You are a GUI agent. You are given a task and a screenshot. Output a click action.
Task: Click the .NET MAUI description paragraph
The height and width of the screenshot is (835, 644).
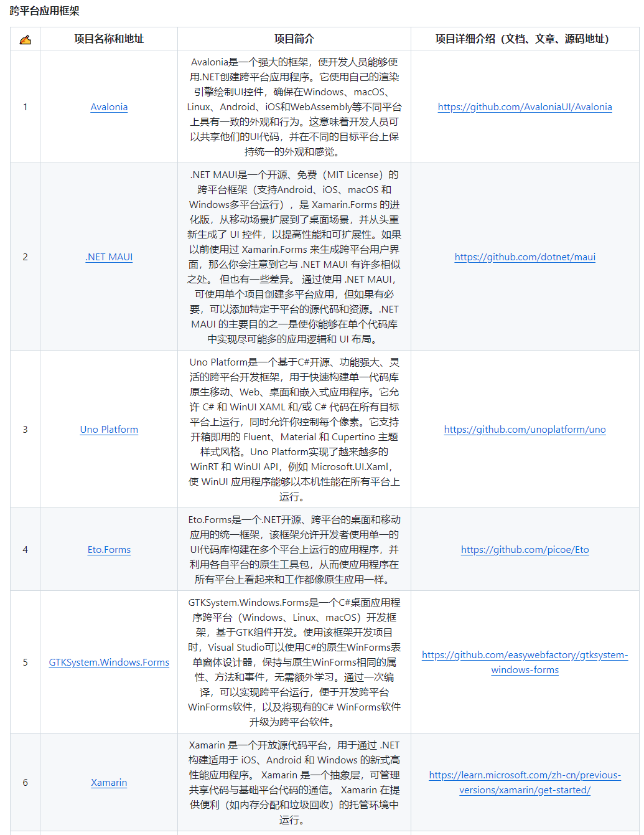click(294, 257)
